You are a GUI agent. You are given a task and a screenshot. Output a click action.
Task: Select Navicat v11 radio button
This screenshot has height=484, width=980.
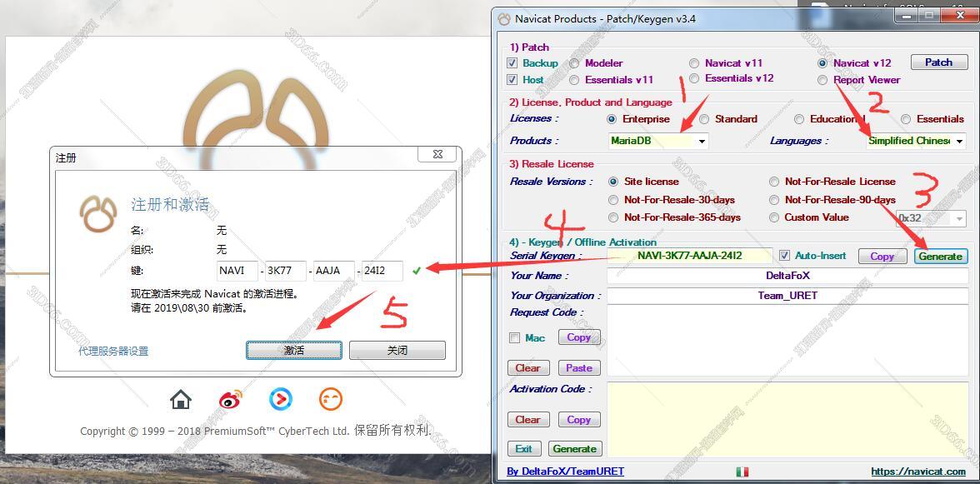pos(694,63)
